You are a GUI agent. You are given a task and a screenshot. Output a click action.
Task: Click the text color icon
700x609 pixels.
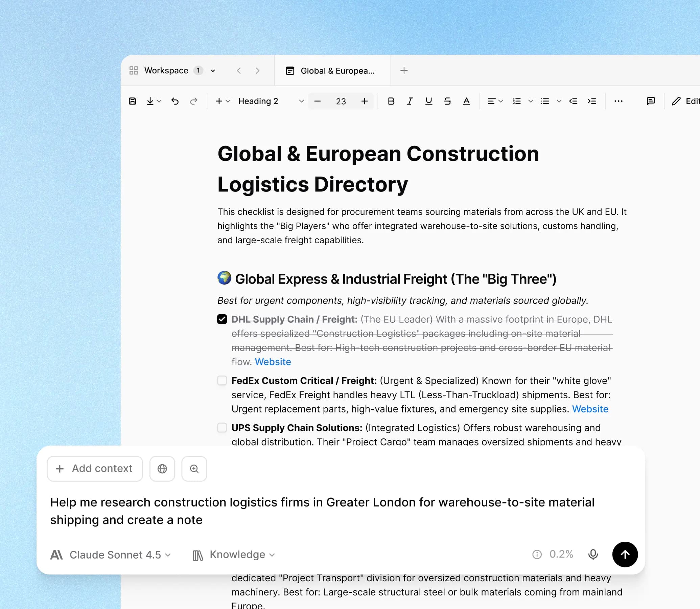466,101
